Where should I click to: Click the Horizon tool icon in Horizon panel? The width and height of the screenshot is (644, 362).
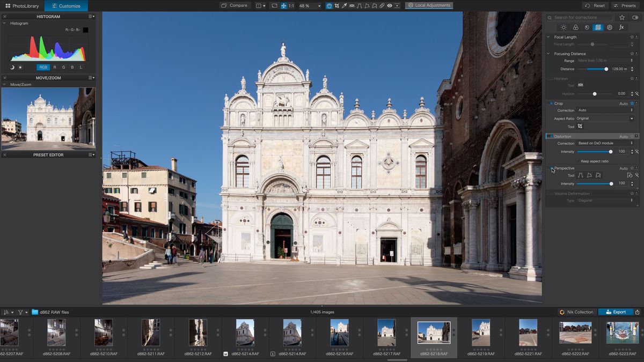tap(581, 85)
